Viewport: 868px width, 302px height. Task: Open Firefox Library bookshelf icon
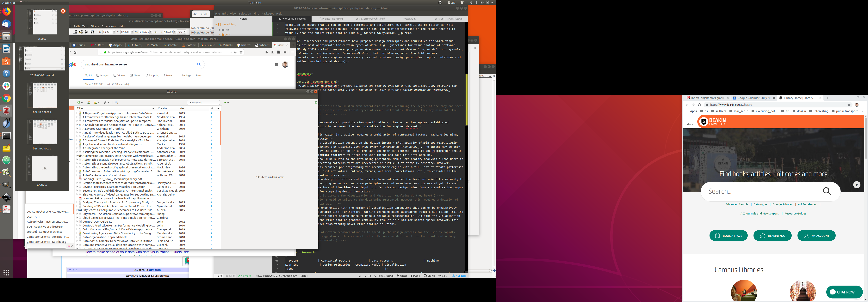(x=266, y=52)
